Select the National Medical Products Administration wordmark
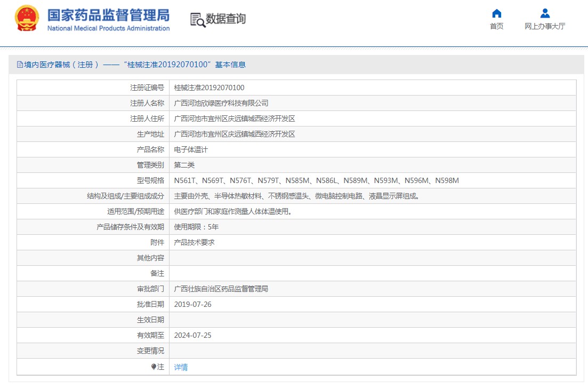The height and width of the screenshot is (388, 588). [x=107, y=28]
